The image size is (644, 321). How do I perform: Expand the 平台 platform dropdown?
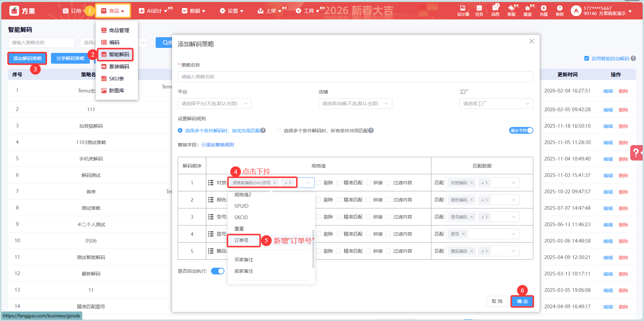[214, 104]
